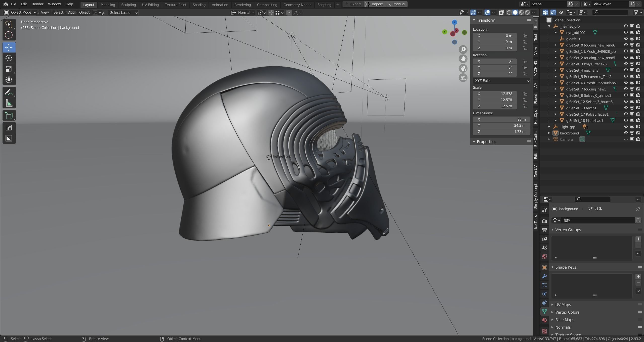Toggle _light_grp render camera icon
Viewport: 644px width, 342px height.
pyautogui.click(x=638, y=127)
